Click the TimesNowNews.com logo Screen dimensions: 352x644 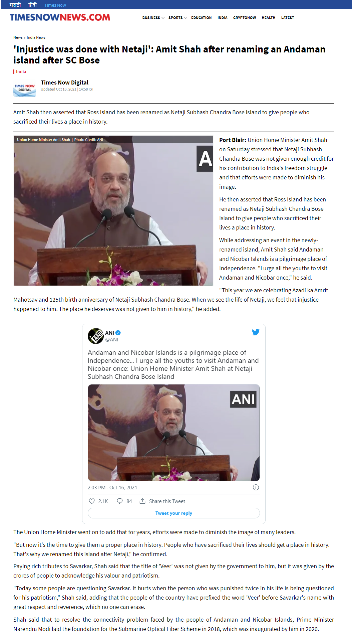[x=60, y=17]
